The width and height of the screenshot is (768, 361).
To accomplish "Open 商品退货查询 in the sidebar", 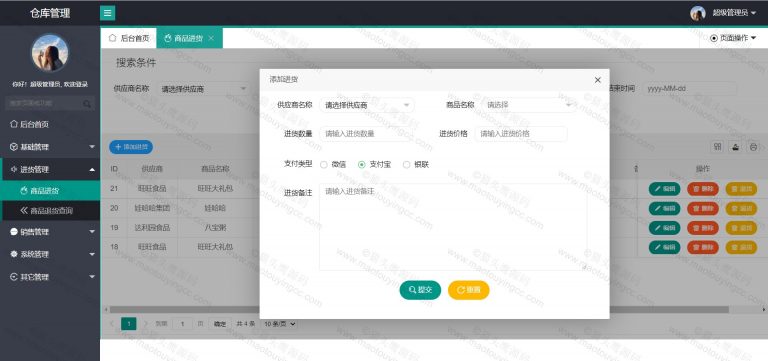I will 51,211.
